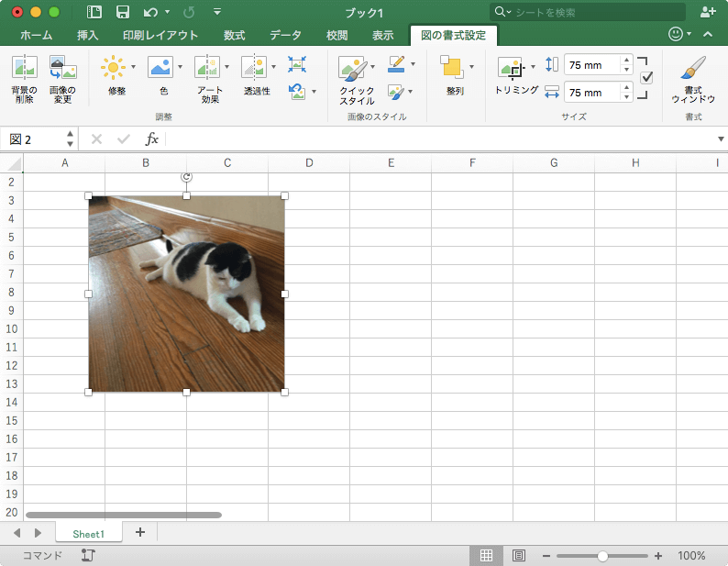Select the Sheet1 tab
Viewport: 728px width, 566px height.
tap(89, 534)
